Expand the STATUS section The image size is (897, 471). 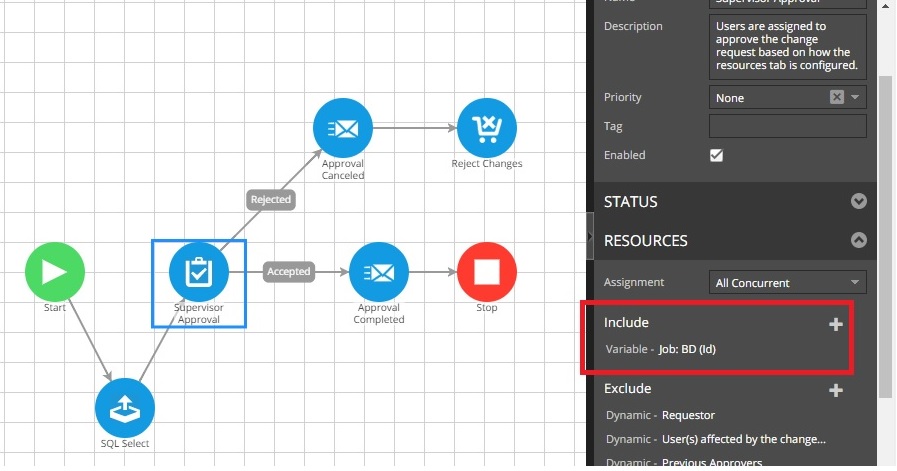click(x=857, y=202)
